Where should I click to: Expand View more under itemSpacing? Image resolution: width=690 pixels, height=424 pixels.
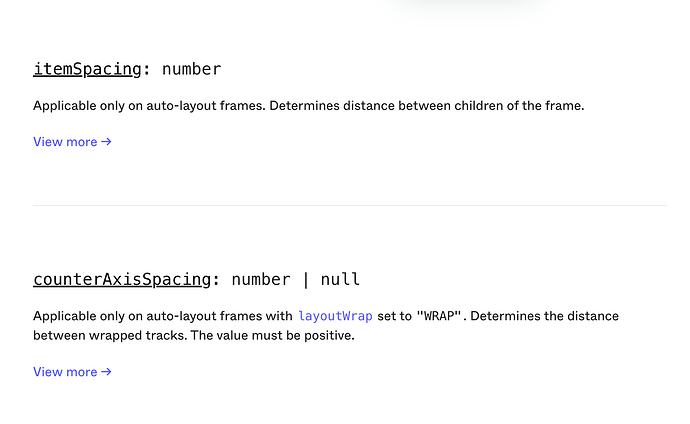click(x=65, y=142)
